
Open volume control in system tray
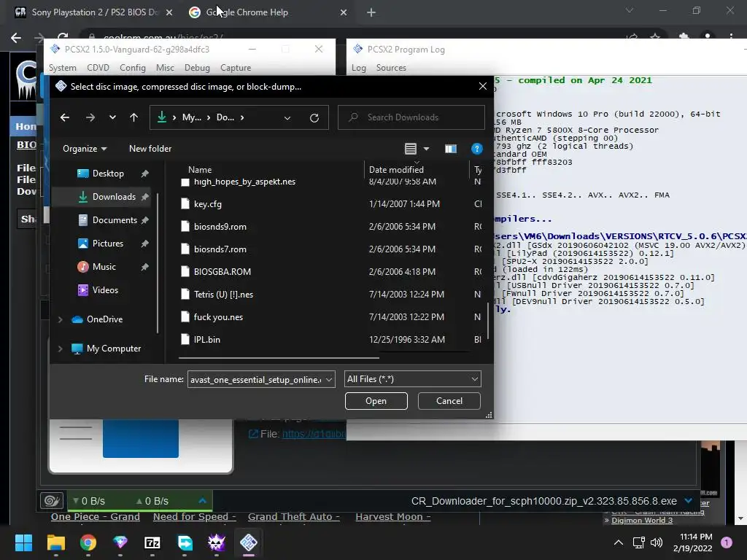click(657, 542)
